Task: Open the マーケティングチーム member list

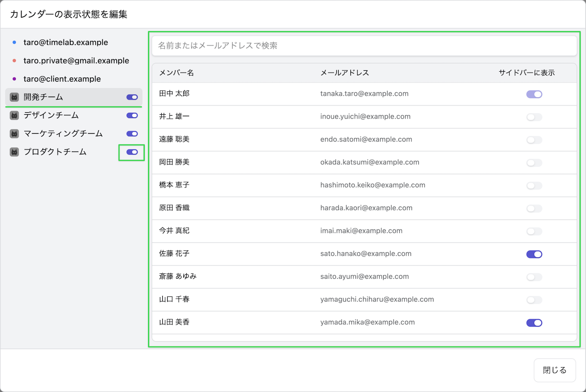Action: (74, 134)
